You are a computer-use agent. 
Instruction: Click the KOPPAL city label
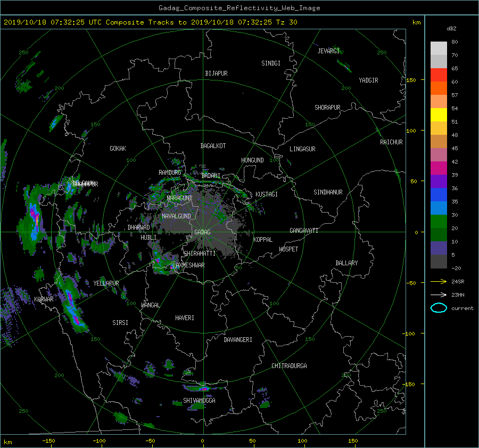(x=263, y=240)
